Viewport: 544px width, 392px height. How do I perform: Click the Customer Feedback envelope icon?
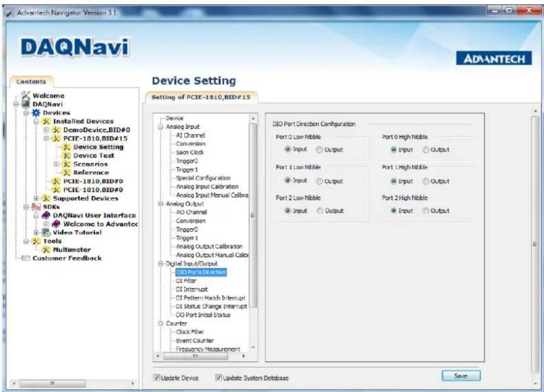[26, 258]
